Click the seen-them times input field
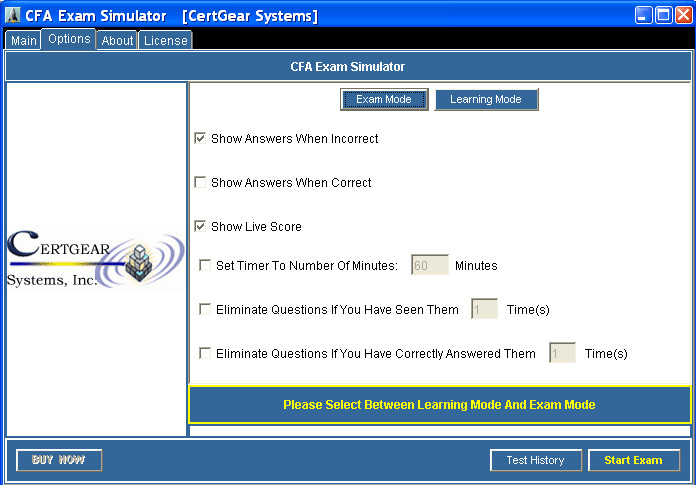696x485 pixels. (484, 308)
